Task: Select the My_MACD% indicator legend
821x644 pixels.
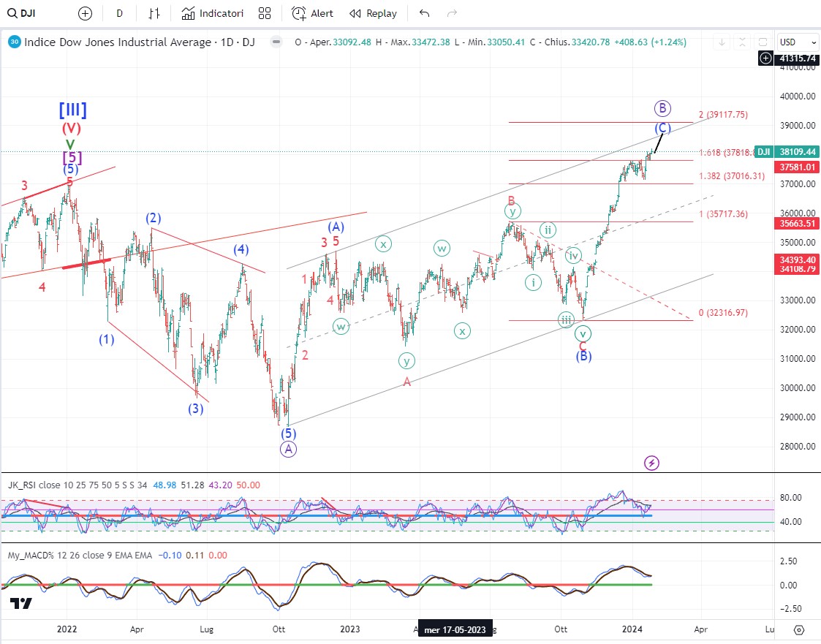Action: (80, 556)
